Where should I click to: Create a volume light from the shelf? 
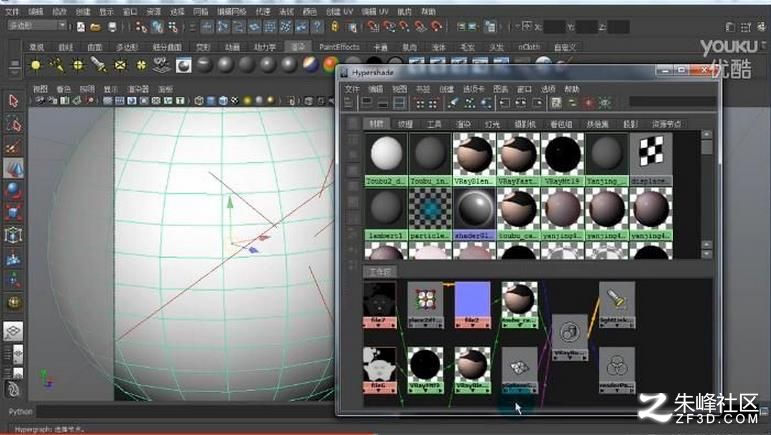[x=141, y=65]
